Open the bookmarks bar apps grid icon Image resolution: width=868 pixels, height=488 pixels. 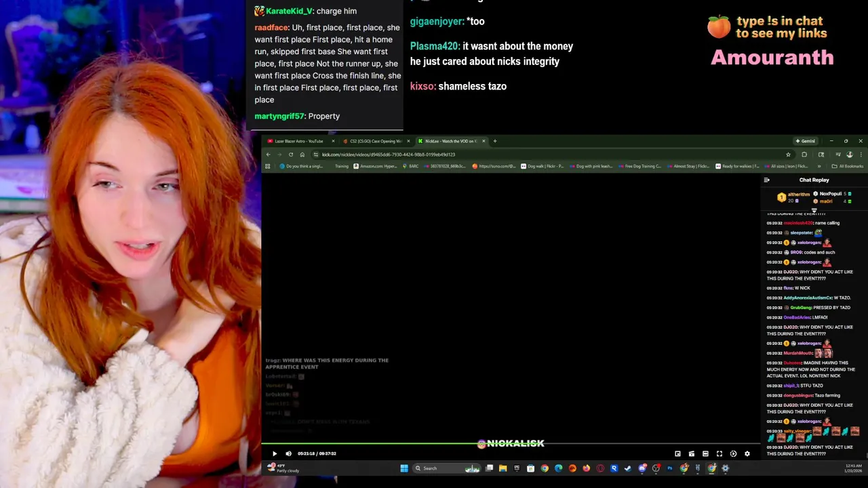tap(267, 166)
